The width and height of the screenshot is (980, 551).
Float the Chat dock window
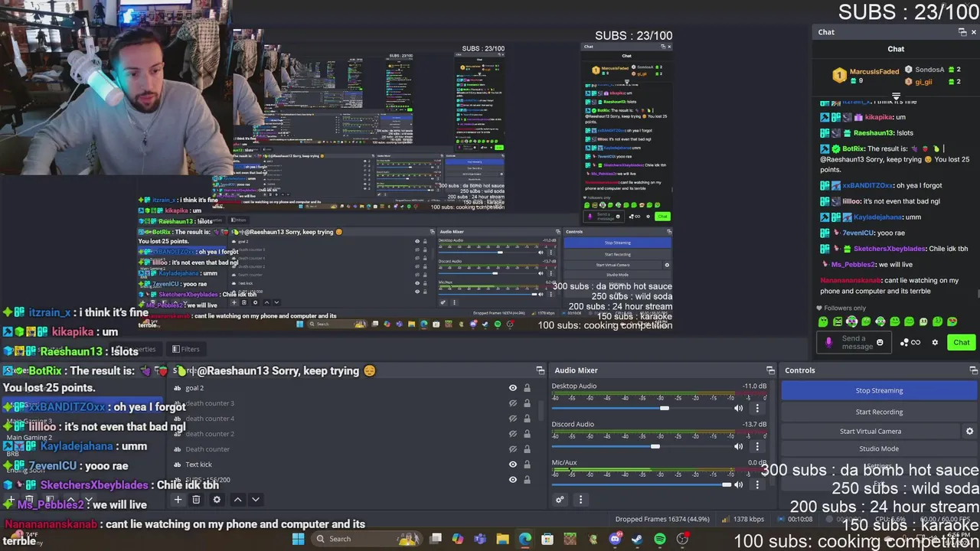[x=962, y=32]
